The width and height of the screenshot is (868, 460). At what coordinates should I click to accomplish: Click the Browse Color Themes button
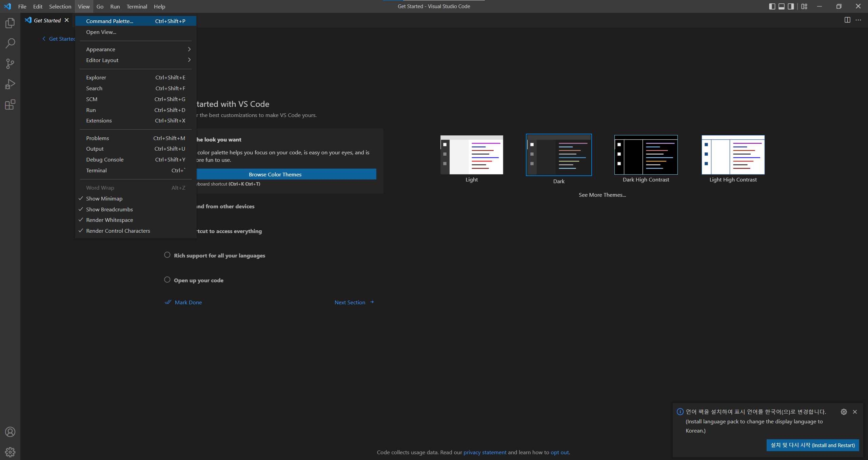[x=275, y=174]
